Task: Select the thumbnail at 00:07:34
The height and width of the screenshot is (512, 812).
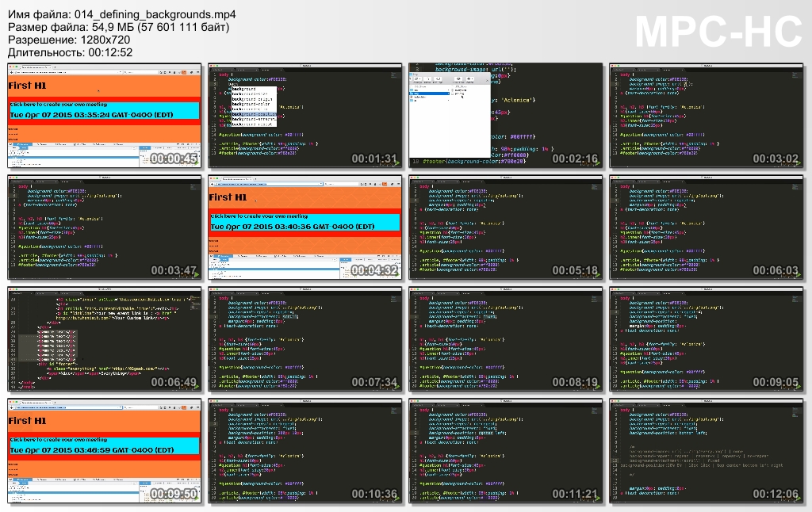Action: pyautogui.click(x=305, y=339)
